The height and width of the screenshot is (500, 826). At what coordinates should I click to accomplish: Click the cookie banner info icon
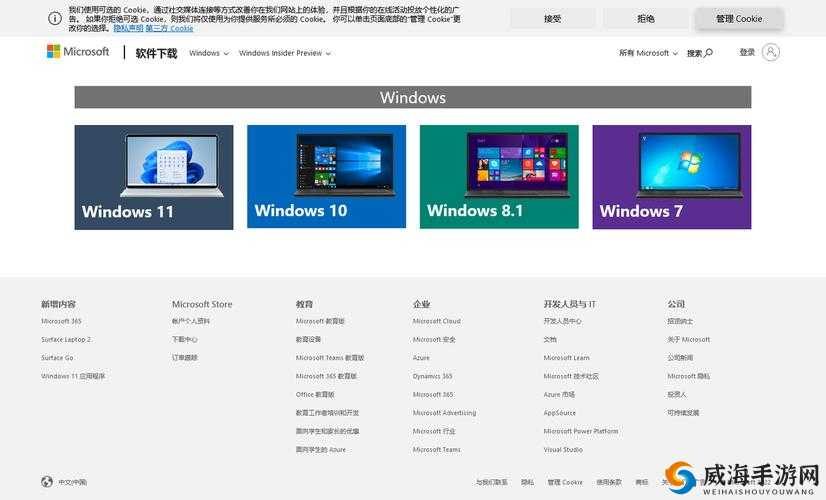pos(55,18)
